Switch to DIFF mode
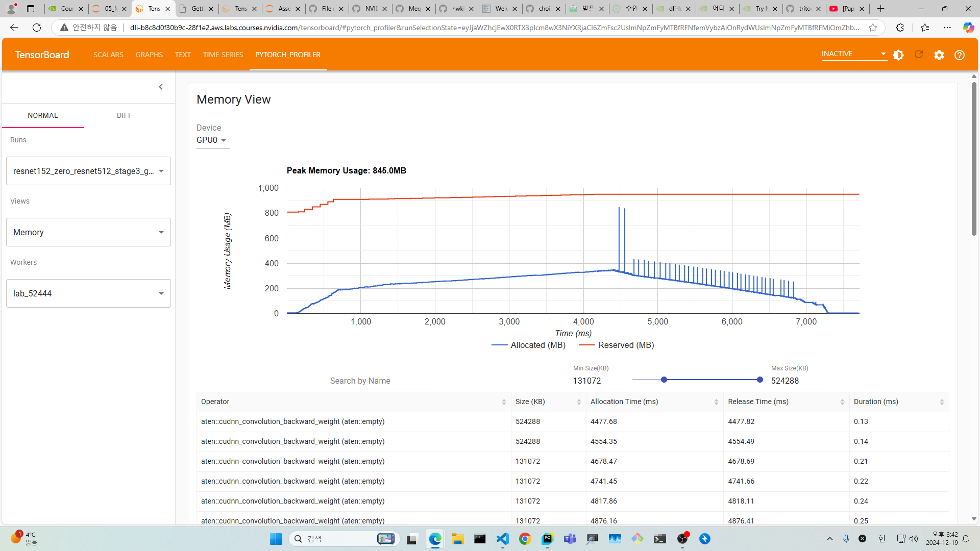 (x=124, y=115)
